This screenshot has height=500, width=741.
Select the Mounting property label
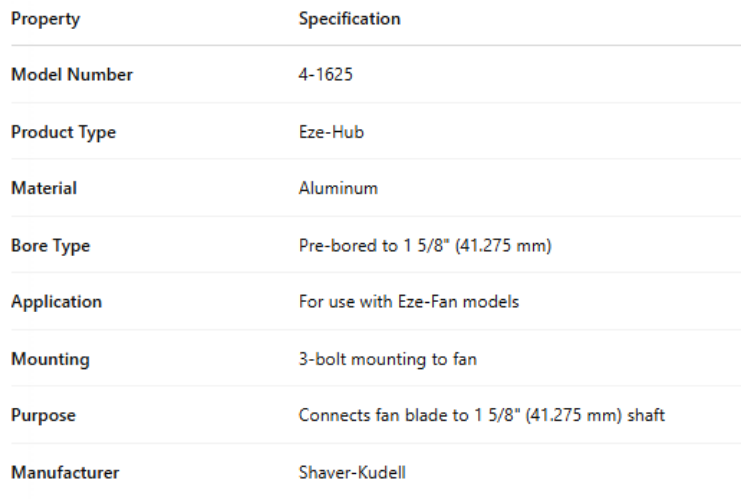[x=50, y=358]
